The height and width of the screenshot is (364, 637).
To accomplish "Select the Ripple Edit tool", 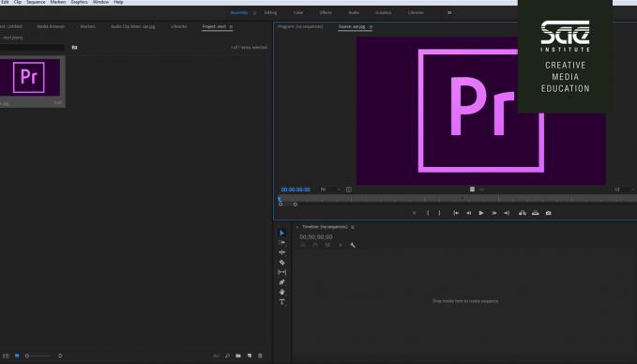I will pyautogui.click(x=282, y=252).
